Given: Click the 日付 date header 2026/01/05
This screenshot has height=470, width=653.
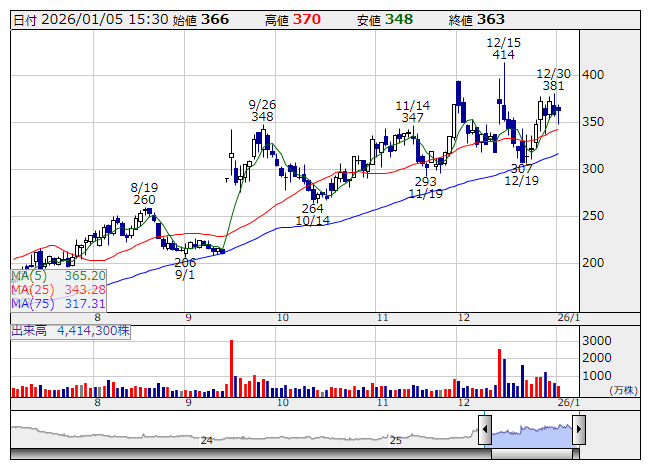Looking at the screenshot, I should (x=88, y=19).
